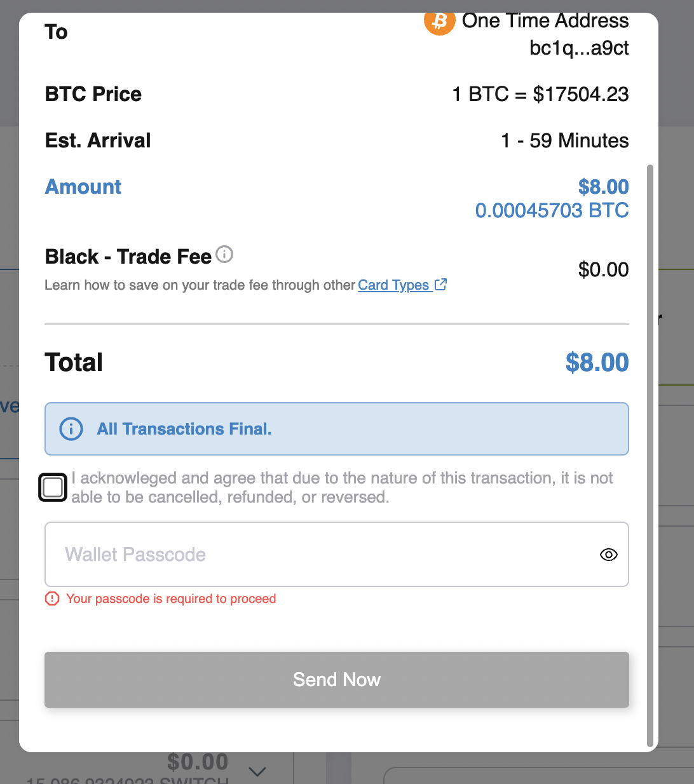Click the Black - Trade Fee heading
Image resolution: width=694 pixels, height=784 pixels.
(x=128, y=257)
